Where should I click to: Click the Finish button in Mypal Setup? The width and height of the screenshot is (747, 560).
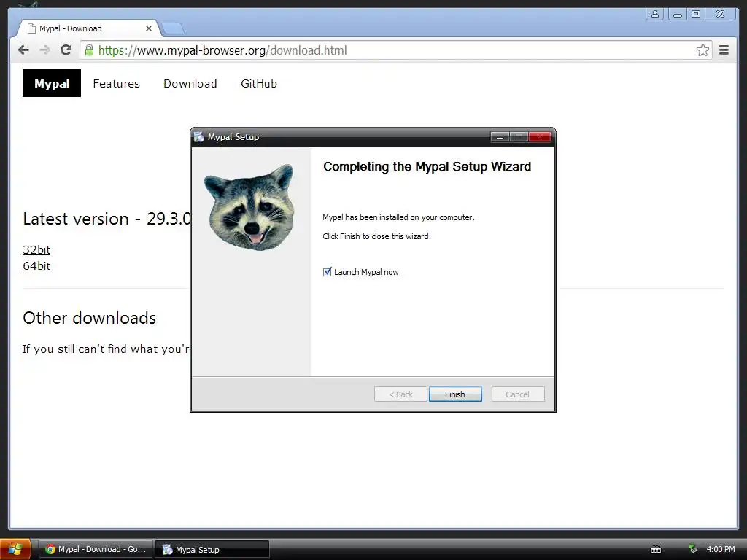455,394
